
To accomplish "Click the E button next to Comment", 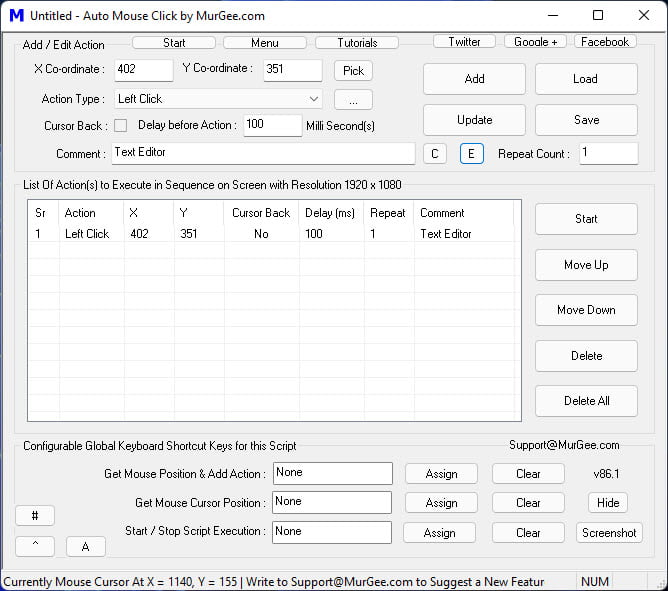I will click(472, 154).
